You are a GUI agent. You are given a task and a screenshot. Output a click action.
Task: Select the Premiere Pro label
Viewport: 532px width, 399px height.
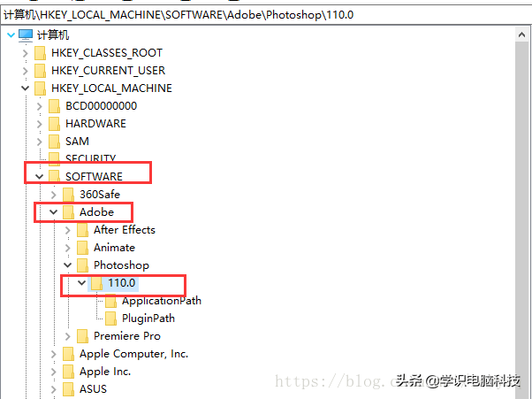point(127,336)
